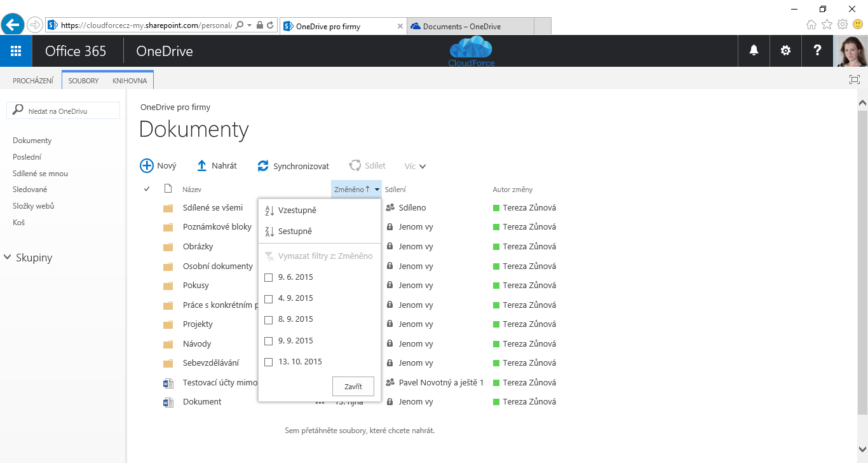Open the settings gear menu
This screenshot has height=463, width=868.
click(x=785, y=50)
